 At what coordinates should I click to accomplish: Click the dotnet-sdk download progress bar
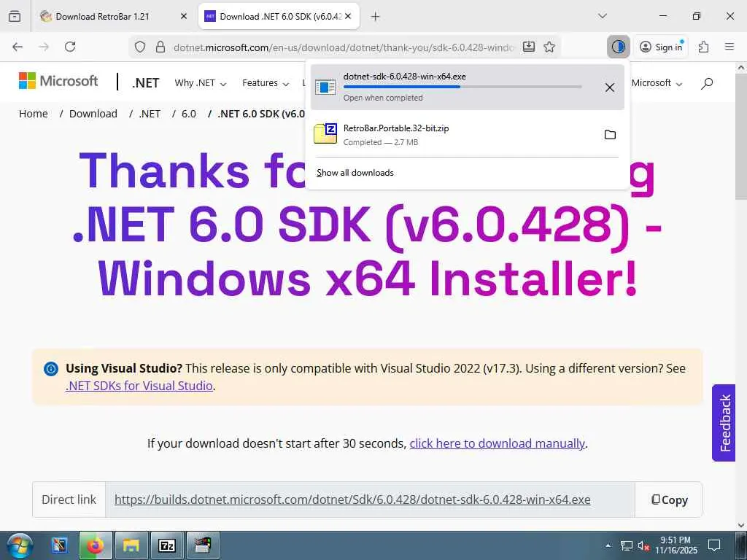point(462,87)
